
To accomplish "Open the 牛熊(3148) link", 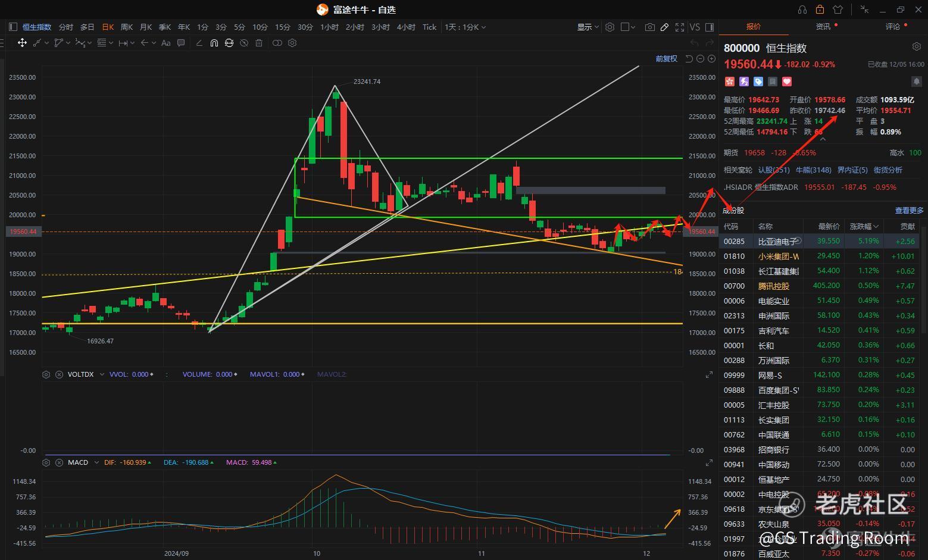I will (814, 170).
